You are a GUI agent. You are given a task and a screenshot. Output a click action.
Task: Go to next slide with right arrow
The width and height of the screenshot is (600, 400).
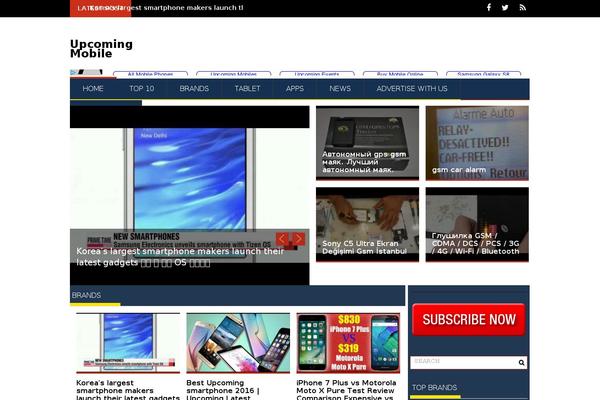[x=298, y=239]
